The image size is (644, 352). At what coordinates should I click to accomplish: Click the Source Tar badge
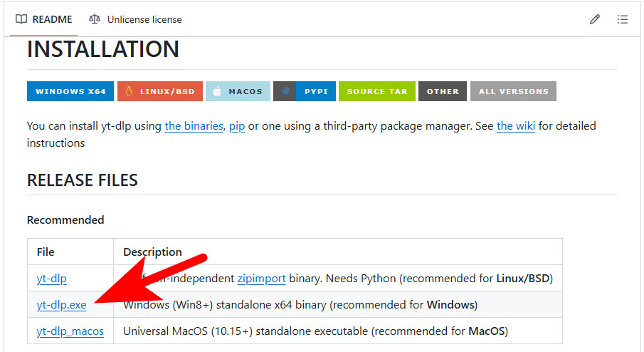376,91
